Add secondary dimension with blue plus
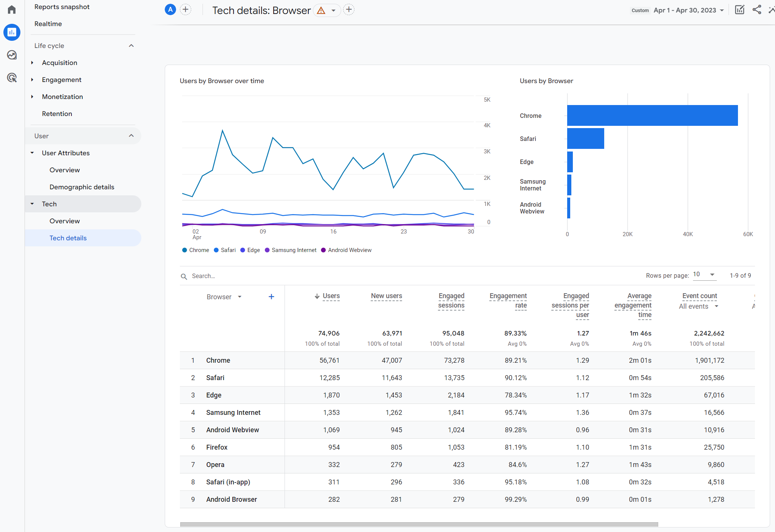775x532 pixels. click(271, 297)
